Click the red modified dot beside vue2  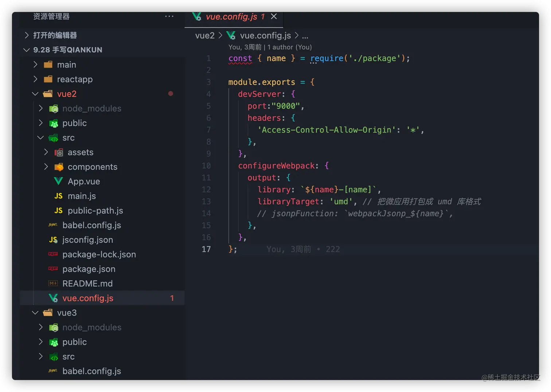coord(171,94)
